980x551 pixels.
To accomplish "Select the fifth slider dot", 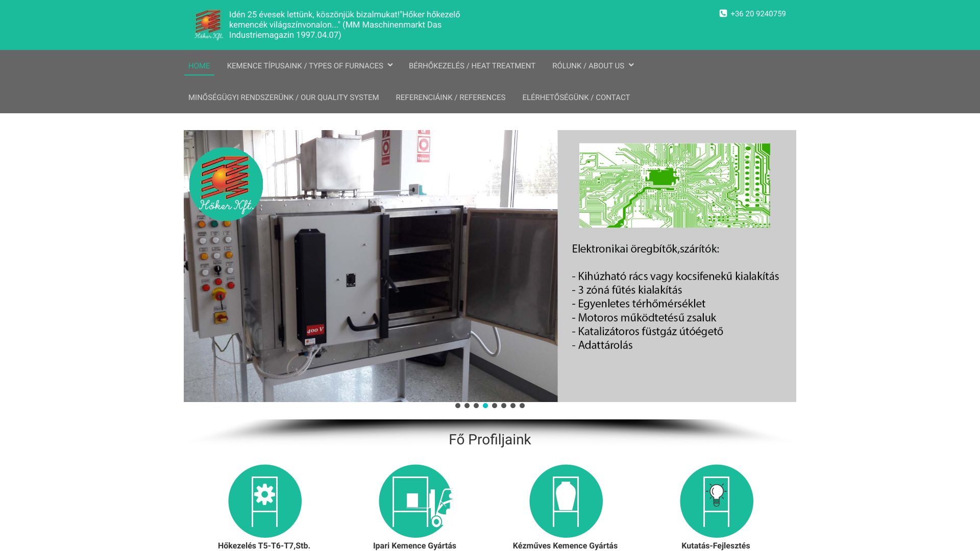I will coord(495,406).
